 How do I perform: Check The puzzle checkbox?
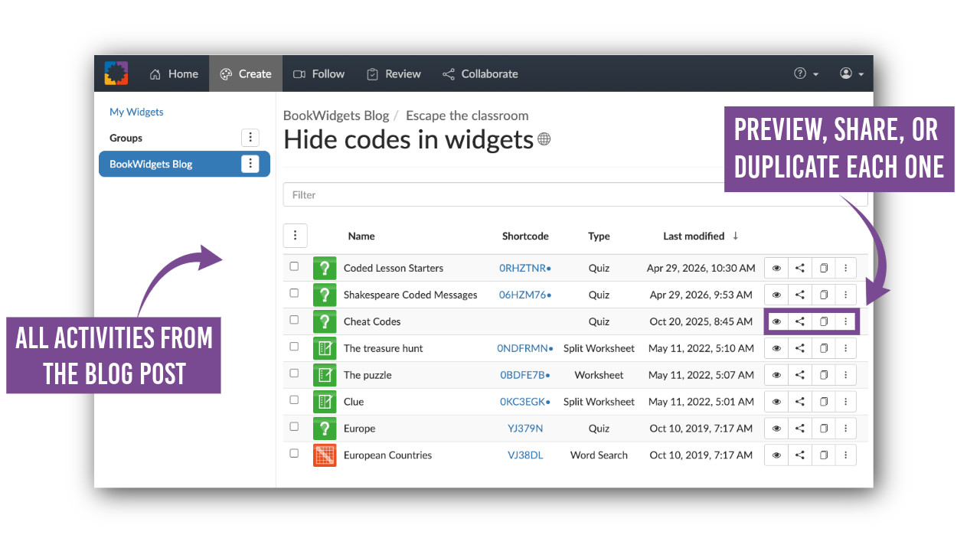pyautogui.click(x=294, y=373)
